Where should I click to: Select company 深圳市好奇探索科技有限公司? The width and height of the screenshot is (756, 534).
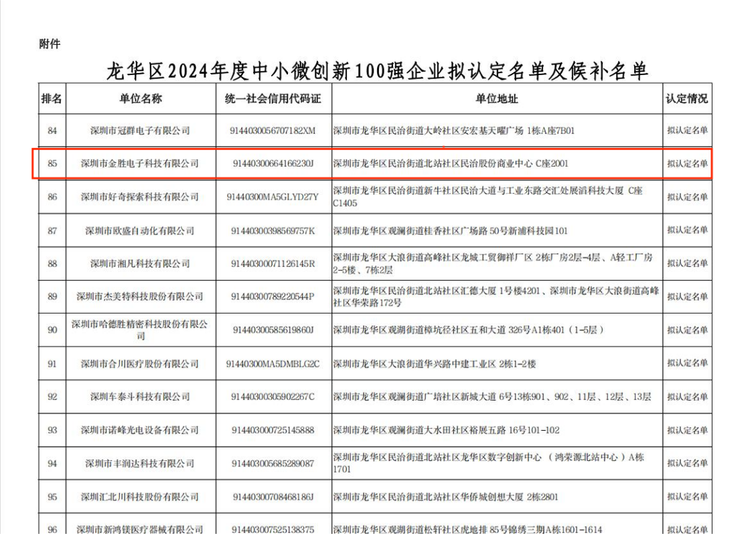(x=140, y=197)
